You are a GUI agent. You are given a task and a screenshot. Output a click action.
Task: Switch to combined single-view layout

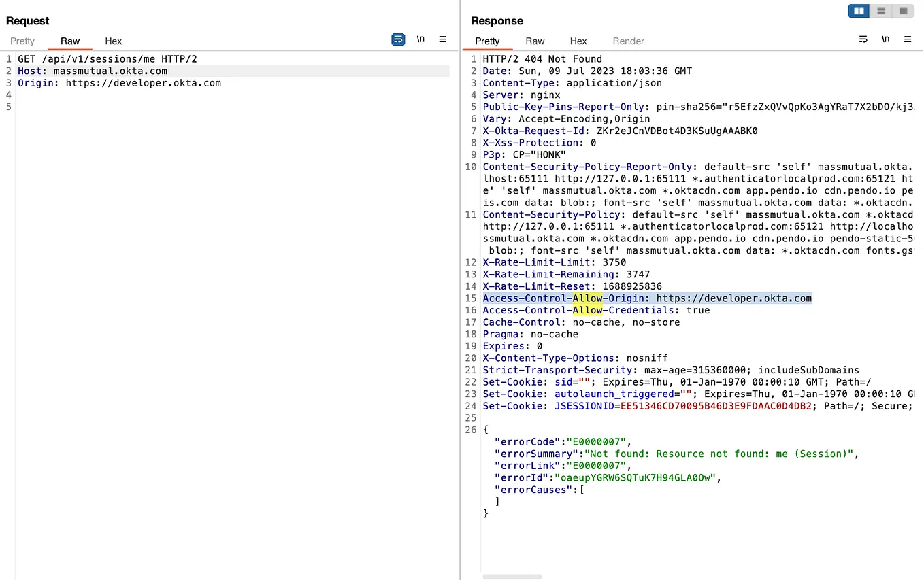[903, 11]
